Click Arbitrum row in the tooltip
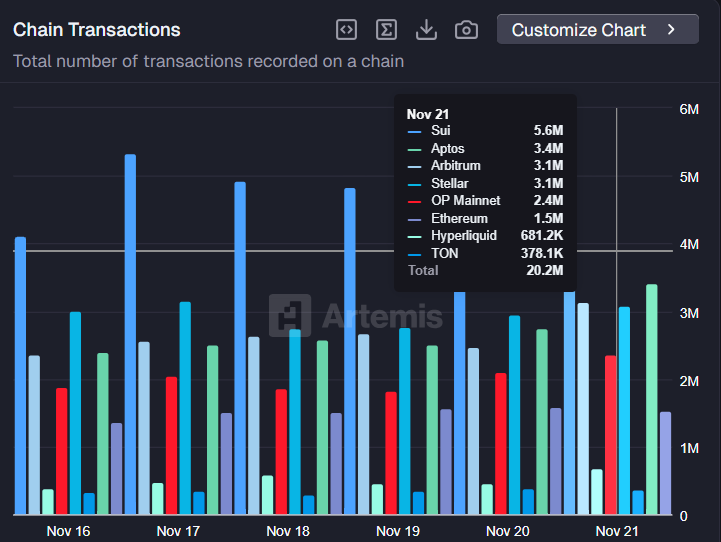Screen dimensions: 721x542 click(485, 165)
